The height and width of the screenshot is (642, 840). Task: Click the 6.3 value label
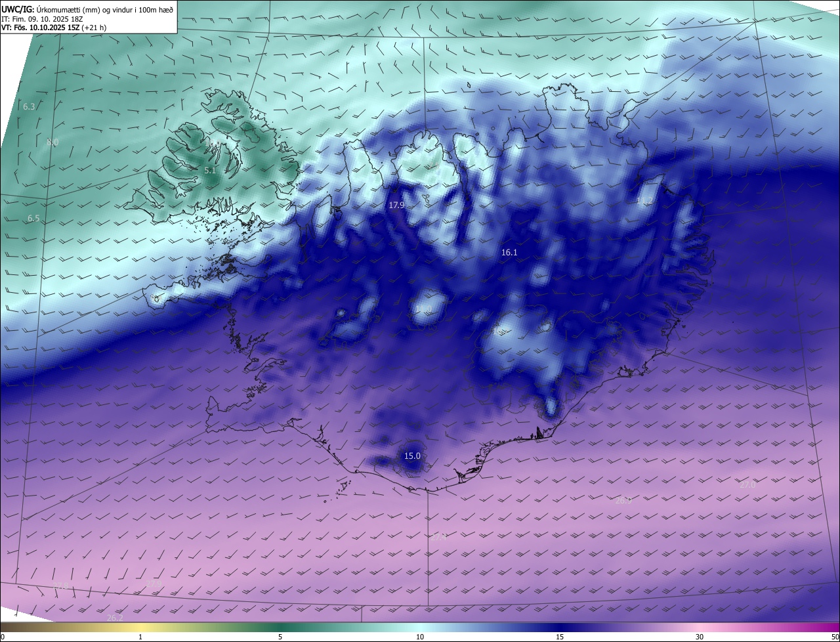coord(29,106)
